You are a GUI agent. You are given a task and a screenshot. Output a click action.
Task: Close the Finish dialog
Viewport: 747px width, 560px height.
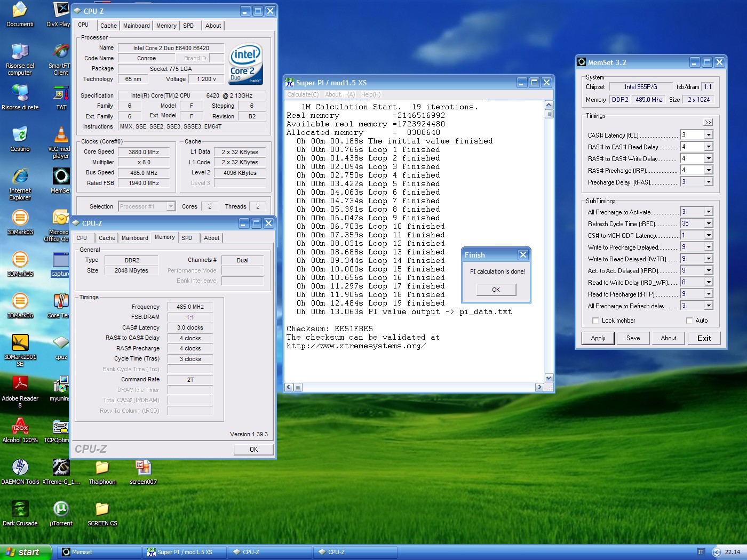[523, 255]
